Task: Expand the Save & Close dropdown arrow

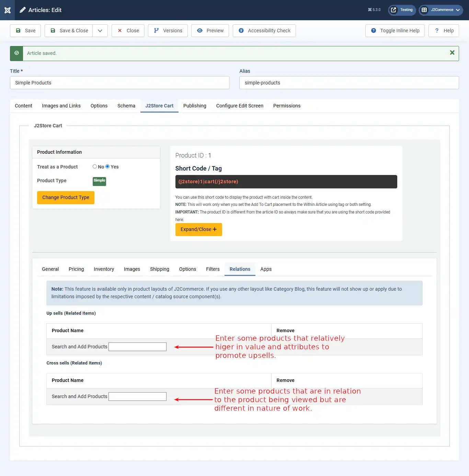Action: [x=100, y=31]
